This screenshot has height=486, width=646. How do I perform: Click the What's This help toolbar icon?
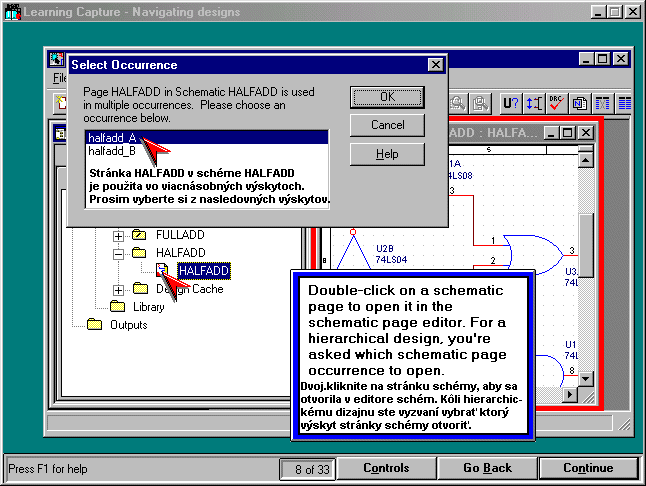tap(510, 103)
